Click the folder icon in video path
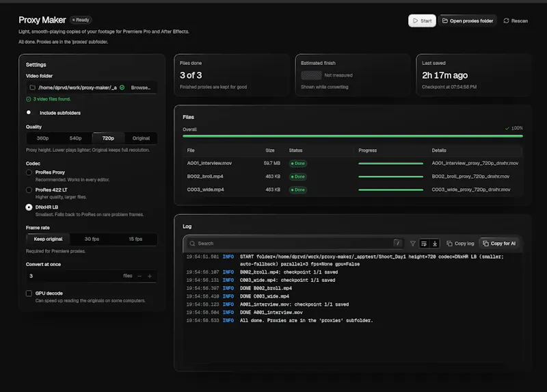Viewport: 547px width, 392px height. [x=32, y=88]
